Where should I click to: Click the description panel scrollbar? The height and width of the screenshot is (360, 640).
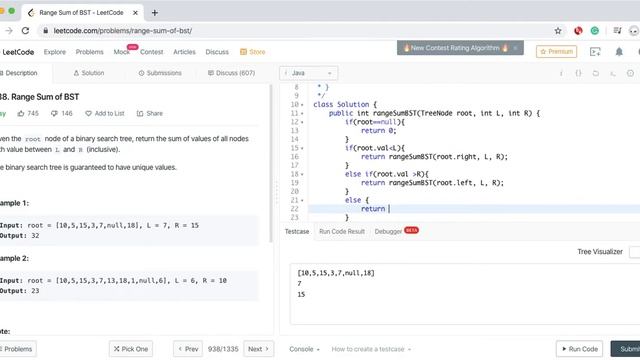tap(270, 163)
